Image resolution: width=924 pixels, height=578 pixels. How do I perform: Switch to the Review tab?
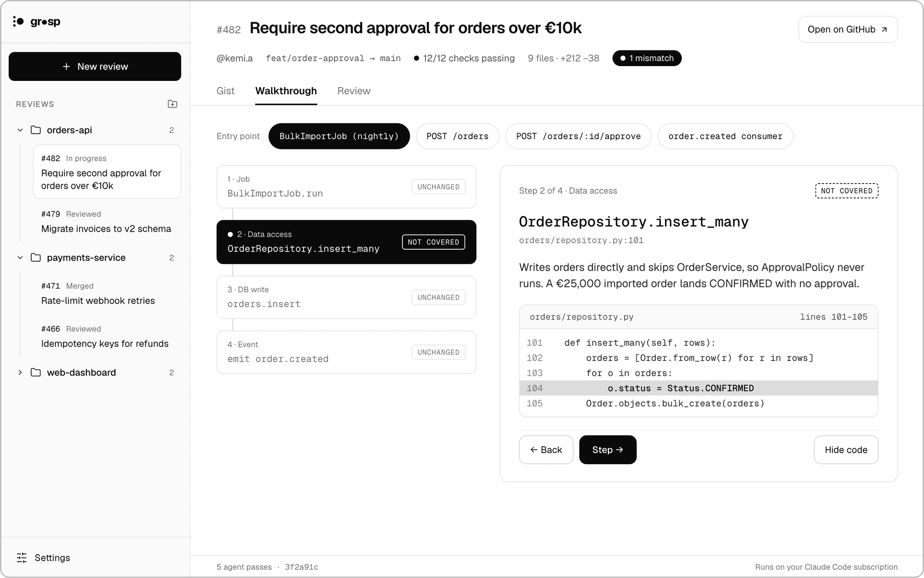tap(354, 91)
